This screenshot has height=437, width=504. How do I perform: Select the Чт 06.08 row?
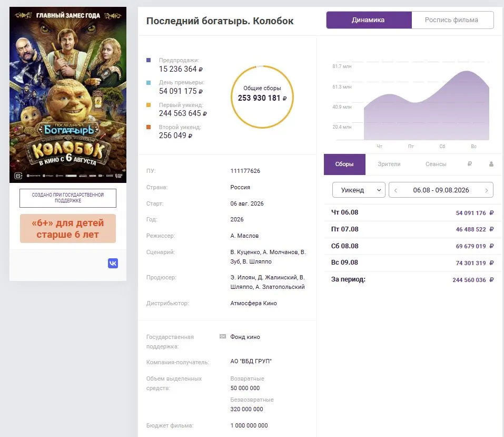tap(413, 213)
